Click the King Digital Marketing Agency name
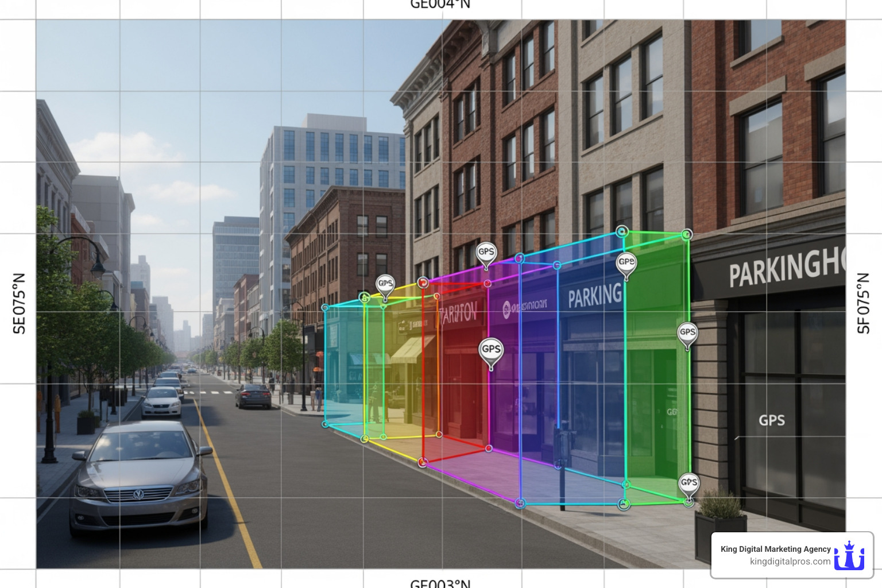 tap(777, 548)
